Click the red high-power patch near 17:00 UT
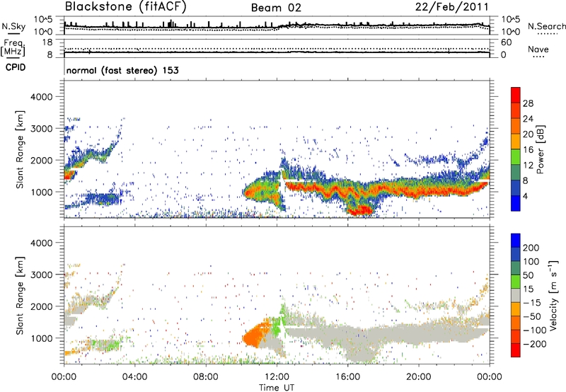The height and width of the screenshot is (392, 566). (361, 210)
